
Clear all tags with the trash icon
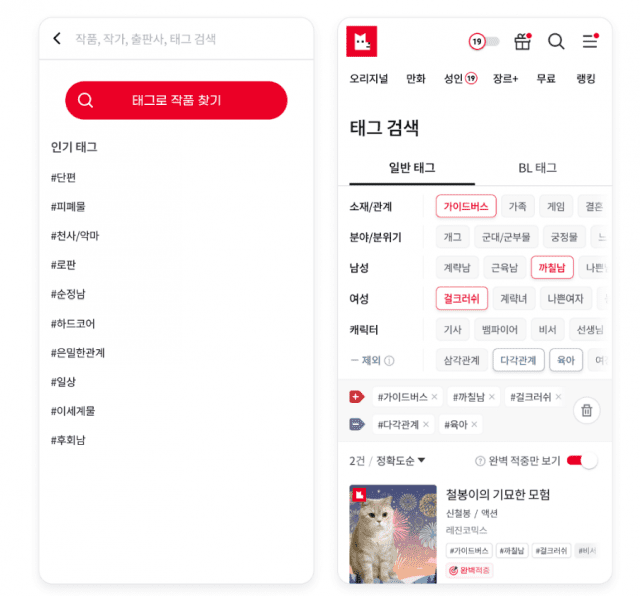click(x=587, y=410)
